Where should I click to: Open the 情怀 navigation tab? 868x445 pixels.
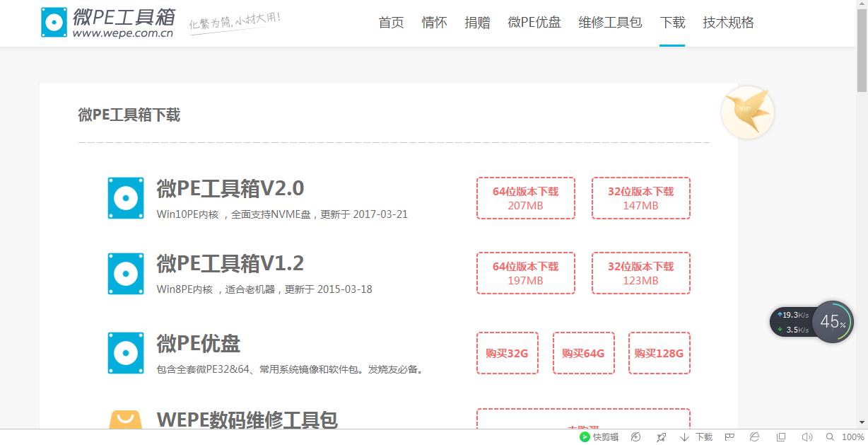tap(434, 23)
